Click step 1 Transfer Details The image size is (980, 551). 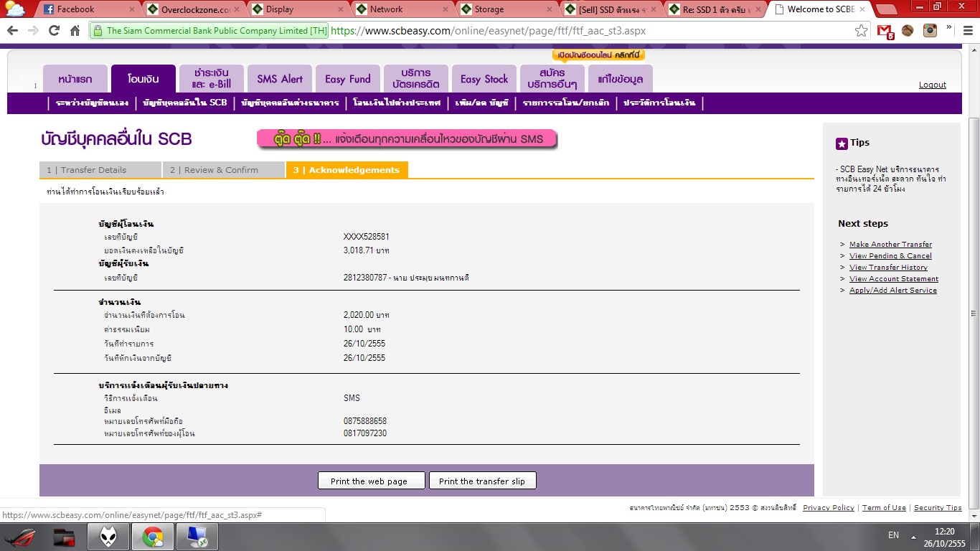click(x=100, y=170)
